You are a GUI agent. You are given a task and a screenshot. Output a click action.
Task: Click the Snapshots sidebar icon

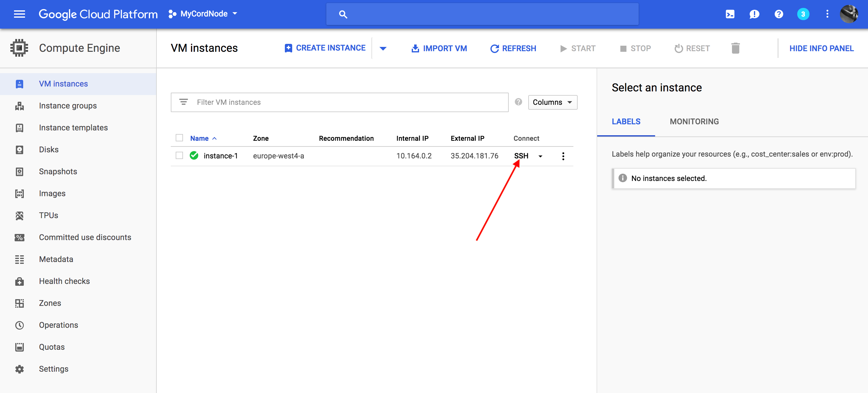pos(20,172)
